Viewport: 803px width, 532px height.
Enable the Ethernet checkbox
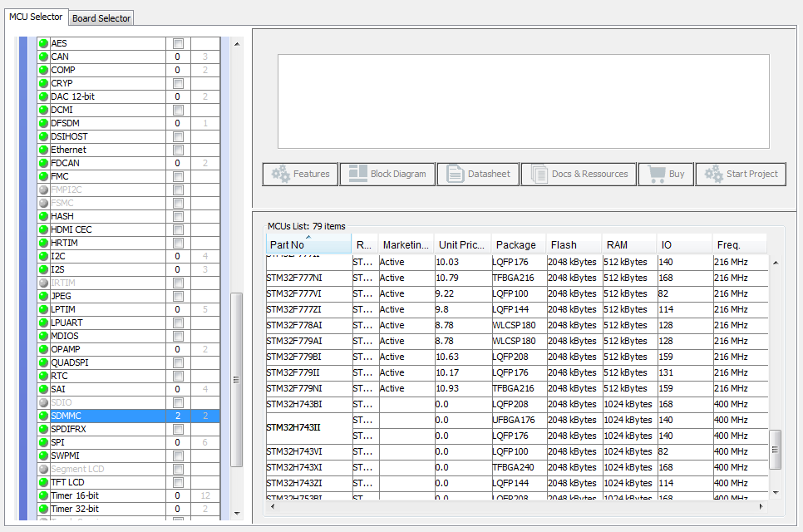[x=178, y=150]
